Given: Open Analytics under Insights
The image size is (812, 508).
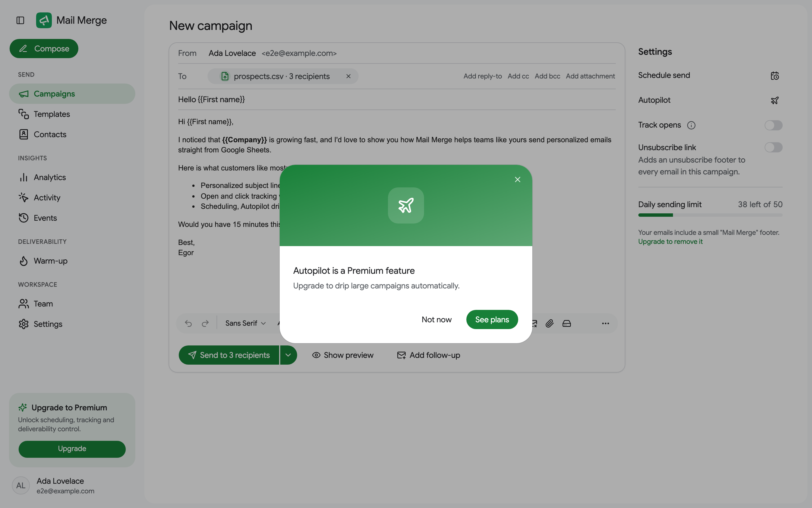Looking at the screenshot, I should tap(72, 177).
